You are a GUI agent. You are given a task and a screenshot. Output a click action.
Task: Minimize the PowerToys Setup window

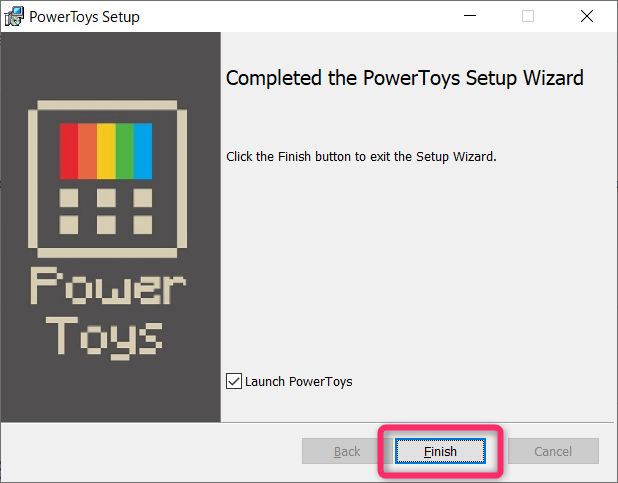click(x=470, y=16)
